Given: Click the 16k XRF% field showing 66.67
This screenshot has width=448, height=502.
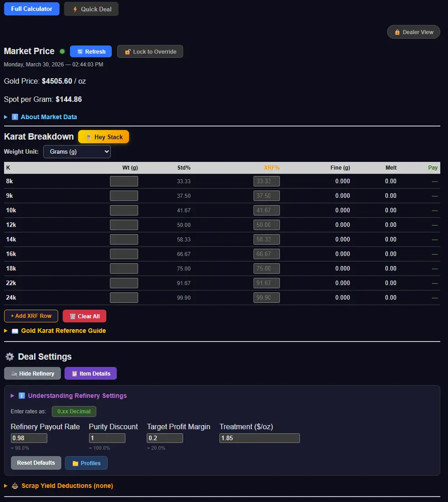Looking at the screenshot, I should point(267,254).
